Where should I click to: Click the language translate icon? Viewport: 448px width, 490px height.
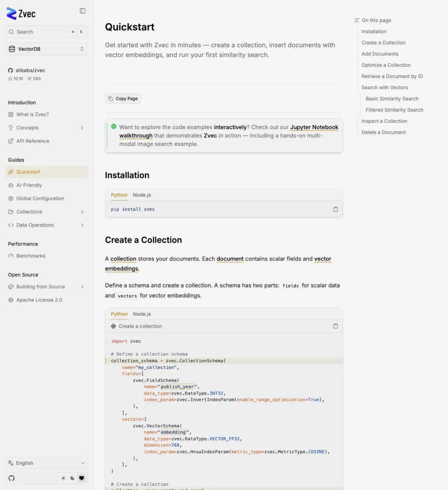11,463
